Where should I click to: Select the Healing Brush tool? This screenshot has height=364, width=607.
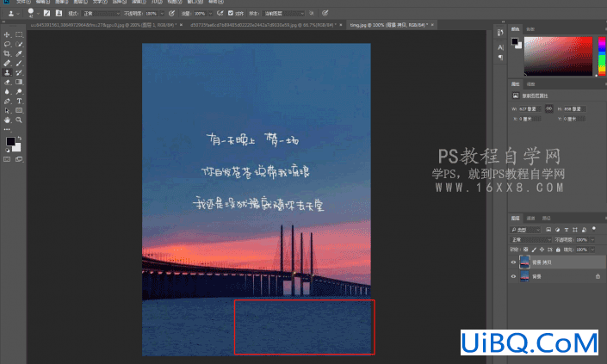[x=7, y=63]
